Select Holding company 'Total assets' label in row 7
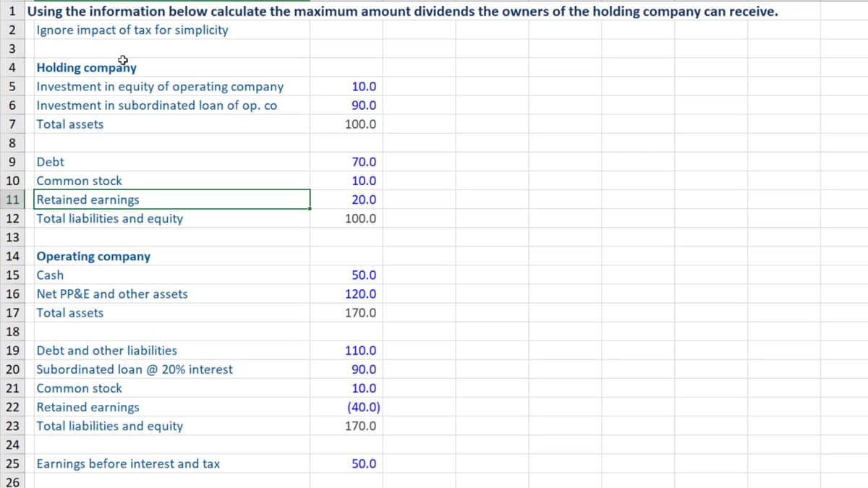868x488 pixels. click(69, 124)
